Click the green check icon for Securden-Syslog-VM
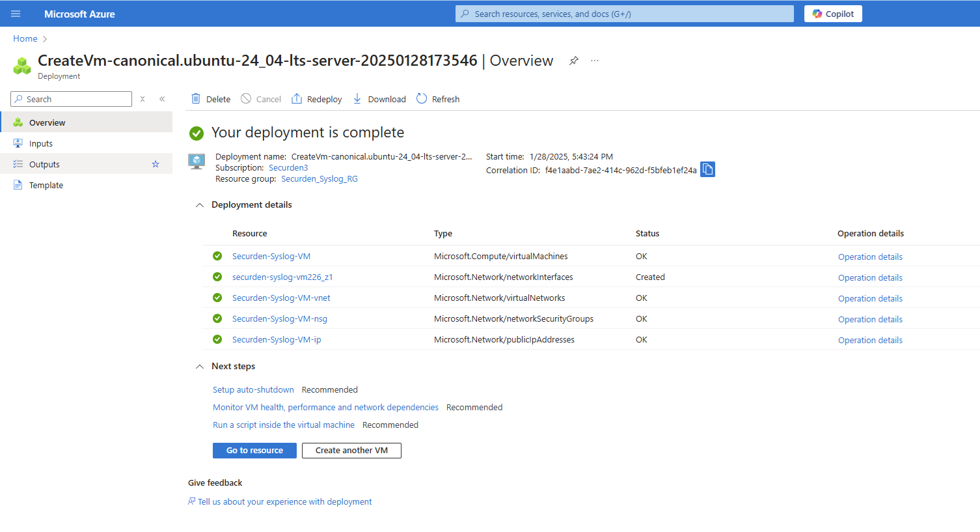 pyautogui.click(x=217, y=256)
